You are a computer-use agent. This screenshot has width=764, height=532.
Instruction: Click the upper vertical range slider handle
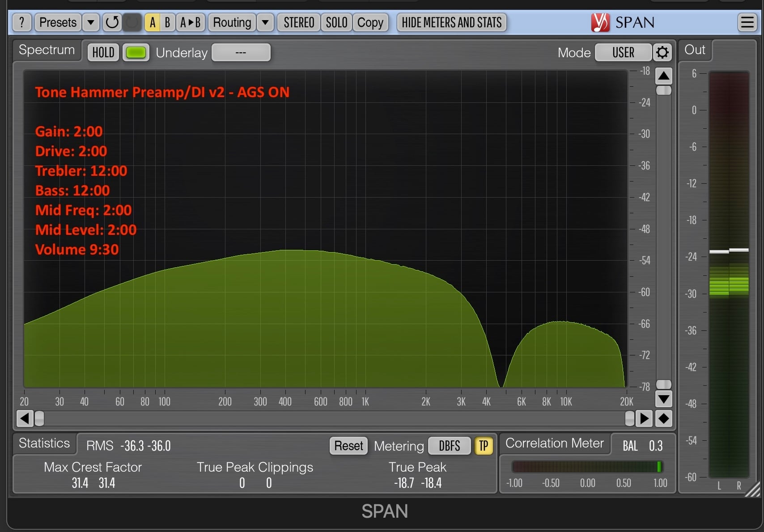[x=664, y=90]
